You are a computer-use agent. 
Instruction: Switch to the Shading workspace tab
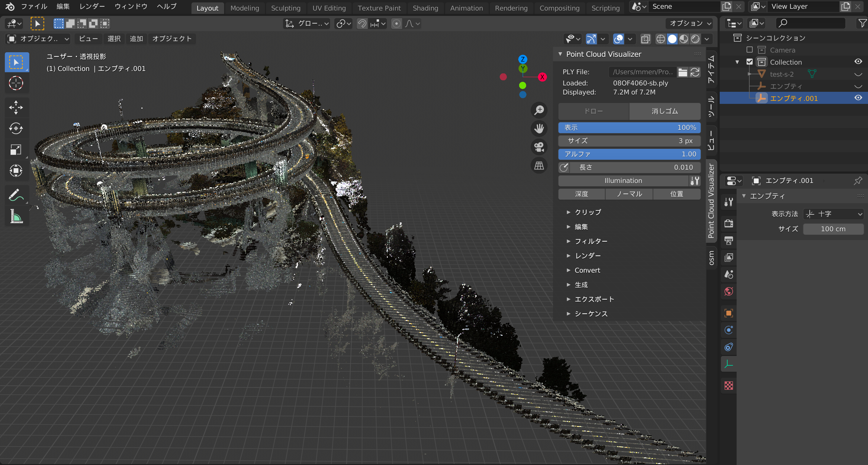point(425,8)
